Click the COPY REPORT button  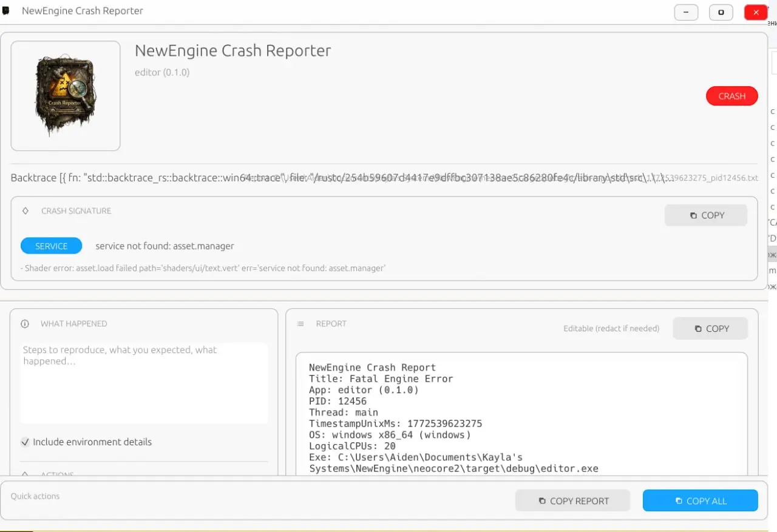point(572,500)
